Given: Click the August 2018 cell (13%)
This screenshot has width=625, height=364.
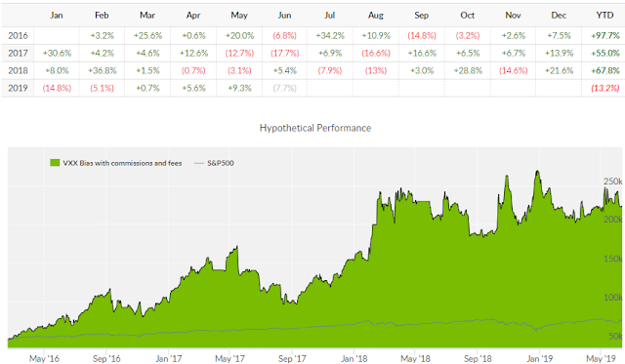Looking at the screenshot, I should click(x=376, y=70).
